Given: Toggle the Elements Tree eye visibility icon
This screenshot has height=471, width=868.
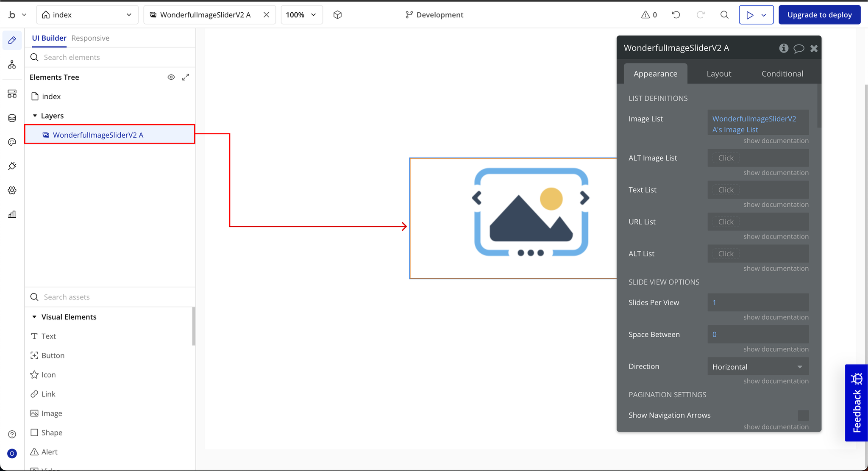Looking at the screenshot, I should point(171,77).
